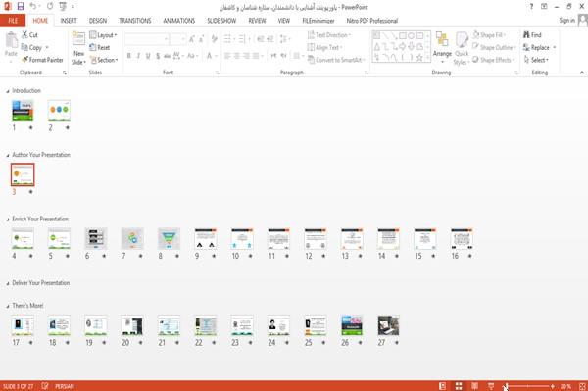Click the Sign in link
Image resolution: width=588 pixels, height=391 pixels.
coord(566,21)
